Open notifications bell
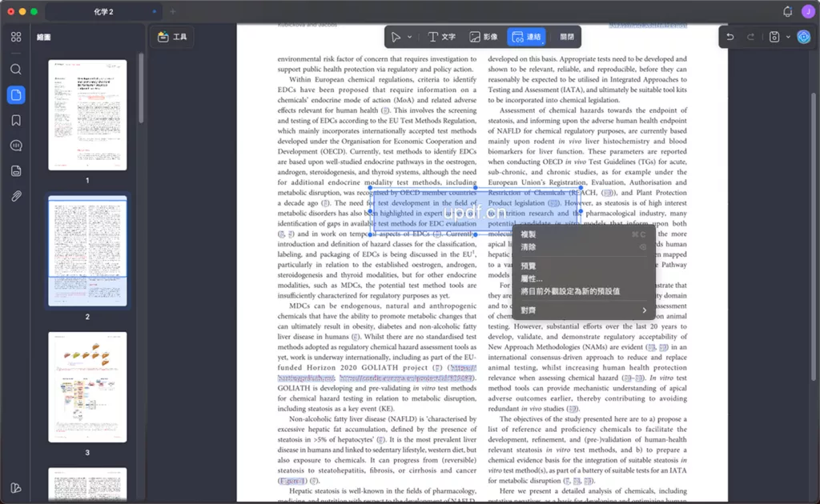The height and width of the screenshot is (504, 820). point(788,12)
